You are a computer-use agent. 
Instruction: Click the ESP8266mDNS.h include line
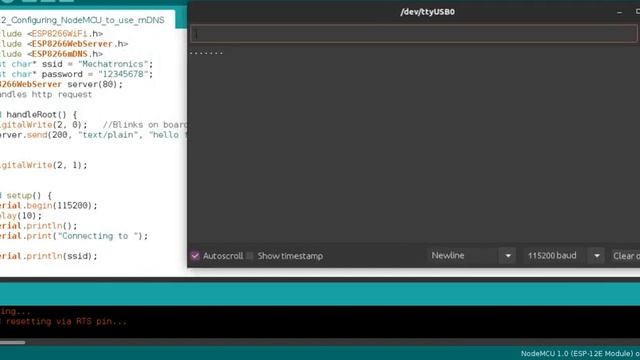51,54
